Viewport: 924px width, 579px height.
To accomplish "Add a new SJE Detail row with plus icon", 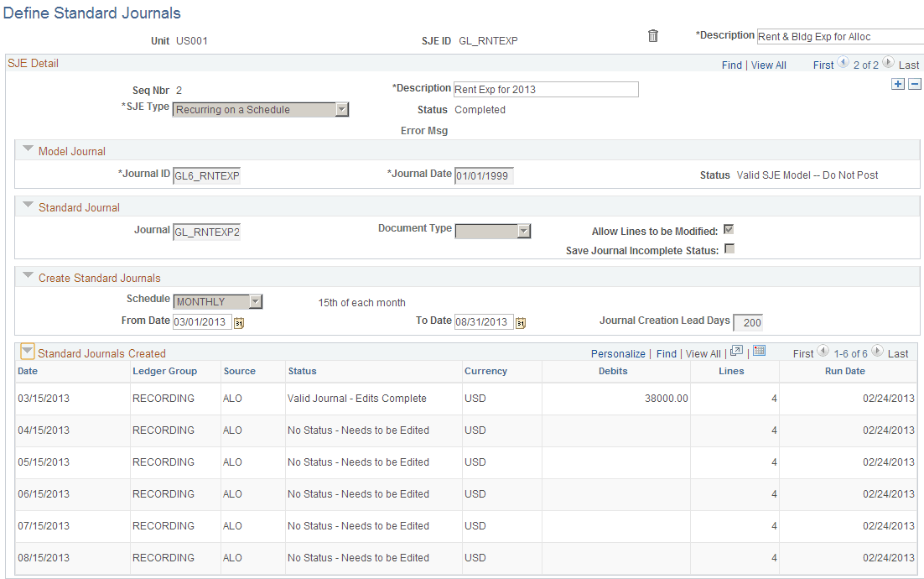I will pos(898,84).
